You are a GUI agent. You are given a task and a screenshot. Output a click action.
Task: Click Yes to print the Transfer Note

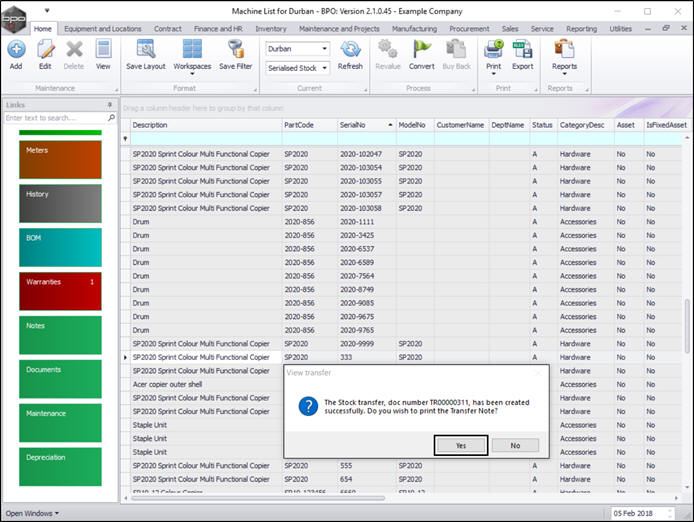460,445
